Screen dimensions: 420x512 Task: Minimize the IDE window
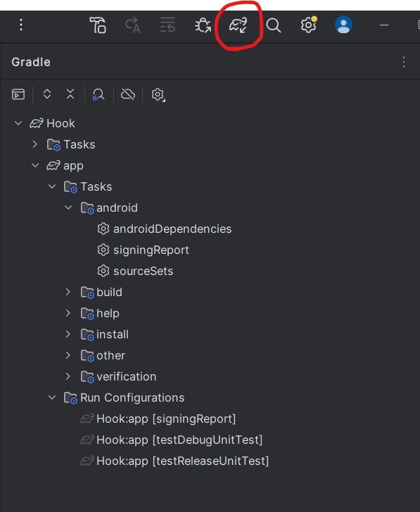click(x=384, y=25)
